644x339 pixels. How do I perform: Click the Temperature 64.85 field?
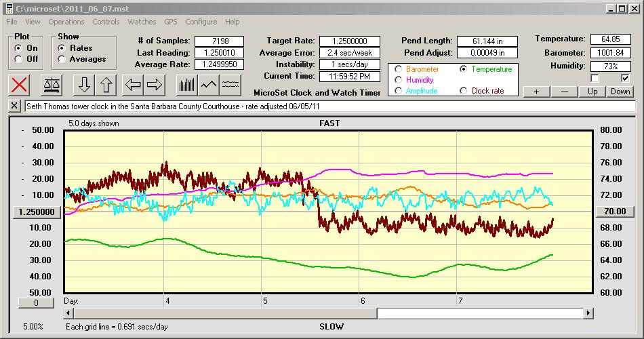610,39
